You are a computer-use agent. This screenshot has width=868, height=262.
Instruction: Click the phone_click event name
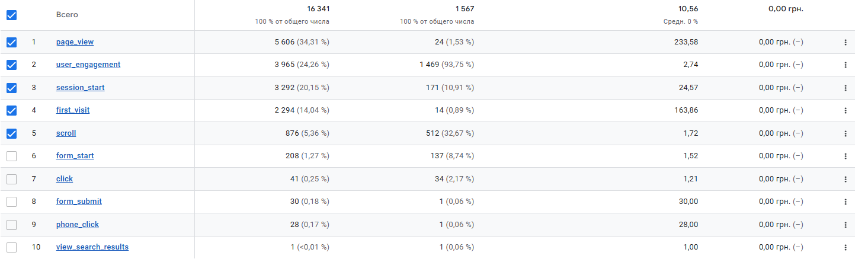[78, 225]
